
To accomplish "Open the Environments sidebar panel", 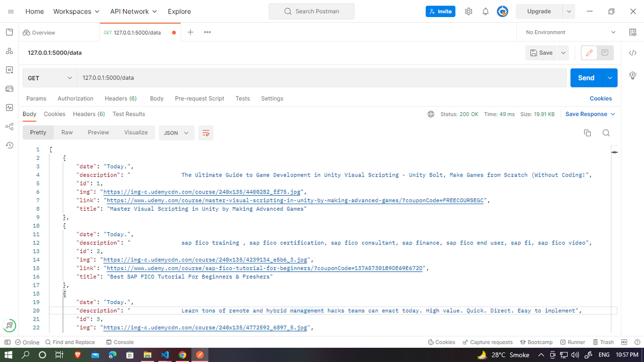I will (x=9, y=70).
